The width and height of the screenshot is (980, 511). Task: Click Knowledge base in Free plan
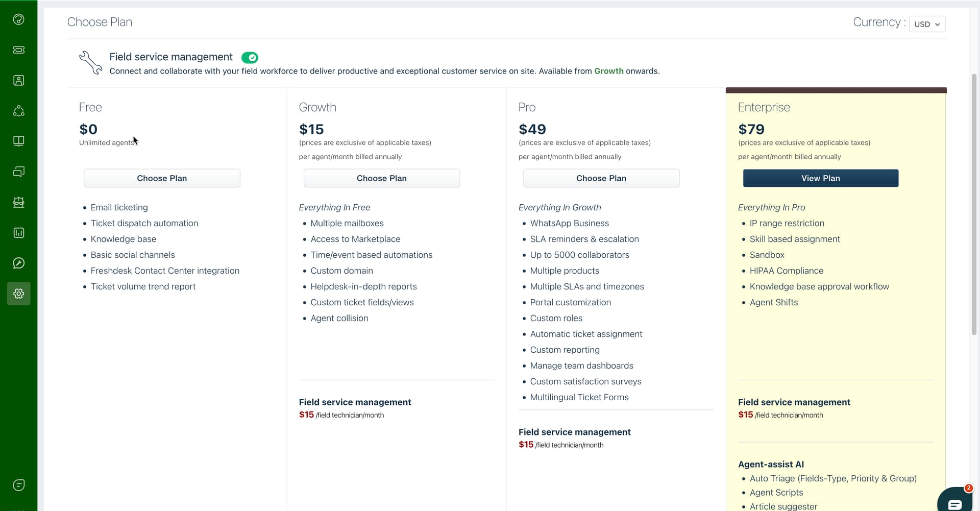(x=124, y=239)
